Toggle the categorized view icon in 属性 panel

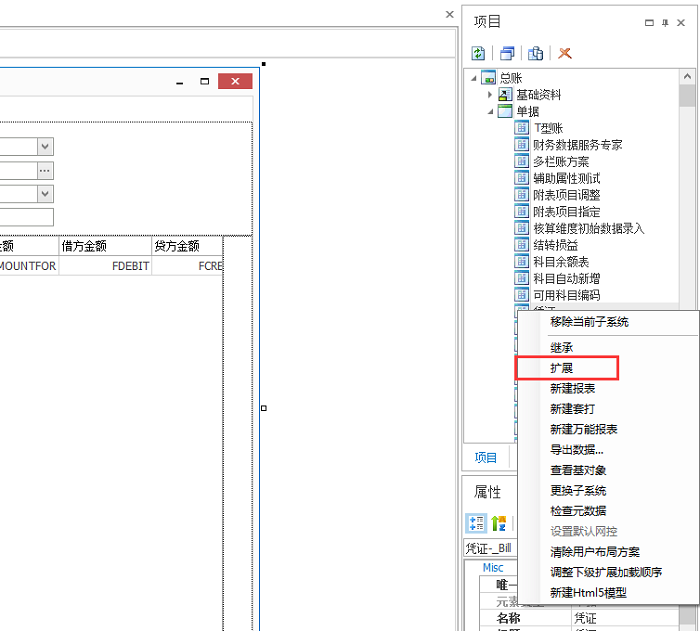click(478, 523)
